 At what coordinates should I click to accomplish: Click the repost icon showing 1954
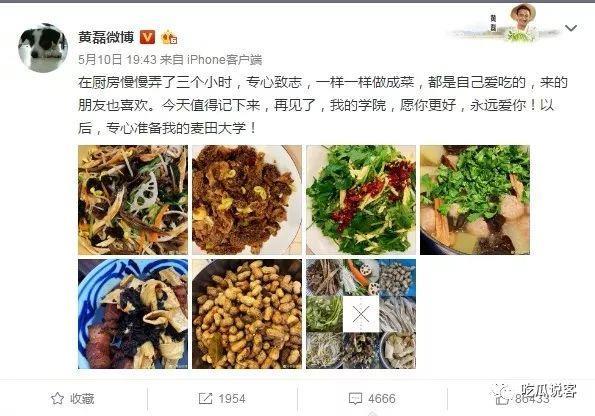coord(205,399)
